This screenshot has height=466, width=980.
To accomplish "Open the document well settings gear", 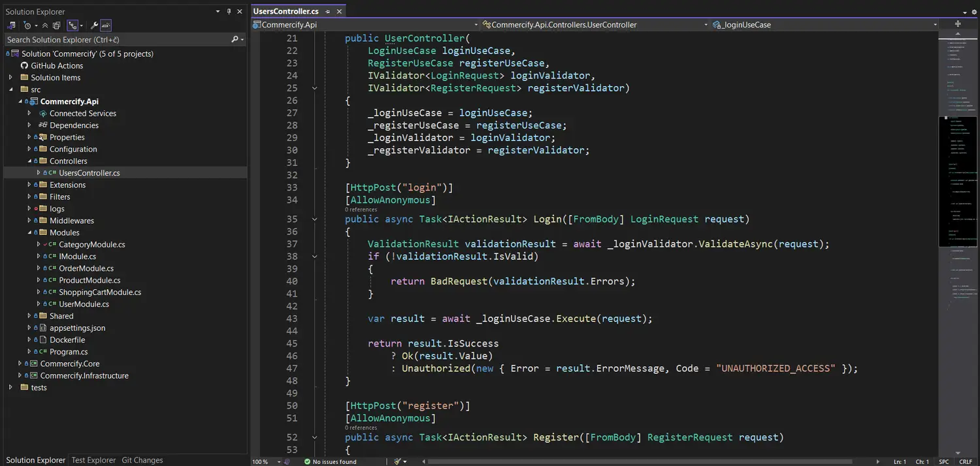I will (x=972, y=12).
